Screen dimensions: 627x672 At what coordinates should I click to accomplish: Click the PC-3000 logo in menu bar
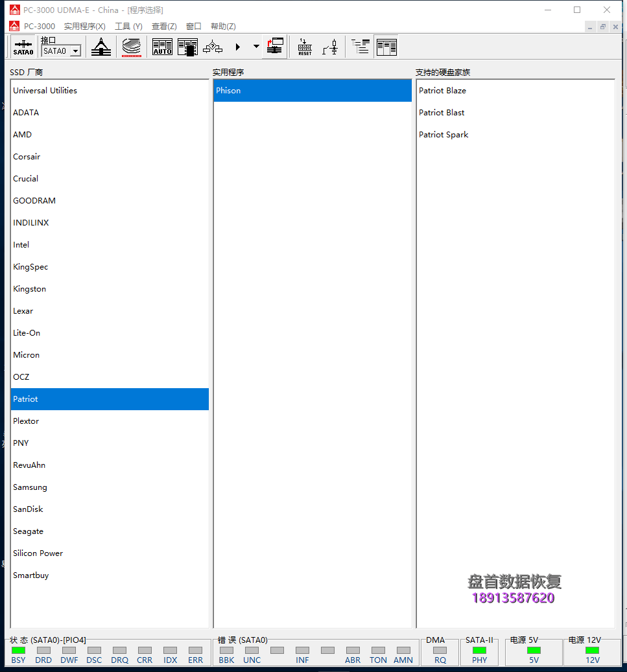(x=14, y=26)
